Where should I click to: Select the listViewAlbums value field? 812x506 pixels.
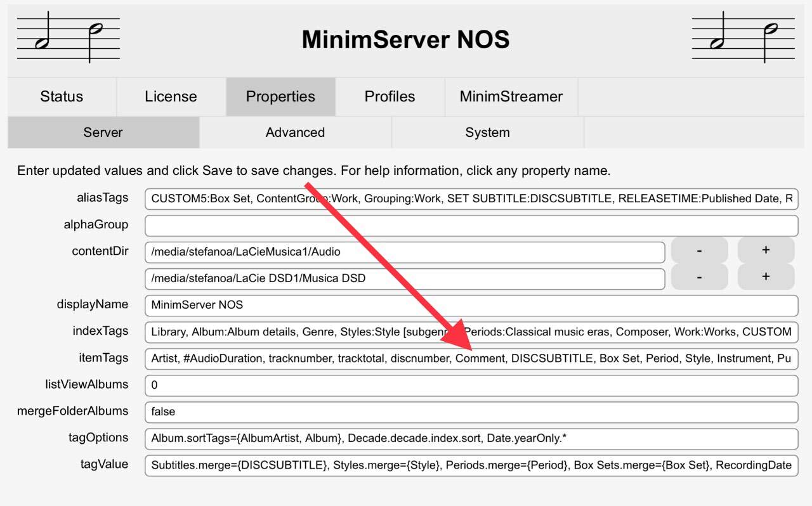pos(471,385)
